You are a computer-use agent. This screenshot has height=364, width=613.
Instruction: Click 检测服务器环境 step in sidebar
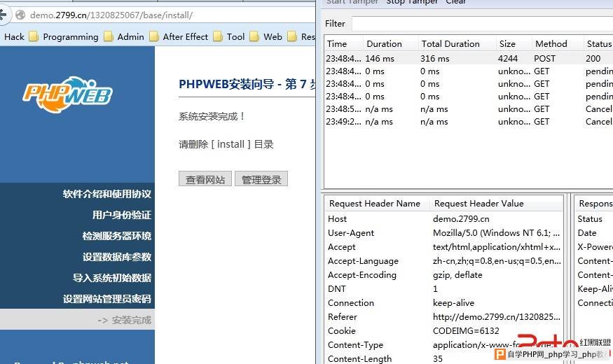point(116,237)
